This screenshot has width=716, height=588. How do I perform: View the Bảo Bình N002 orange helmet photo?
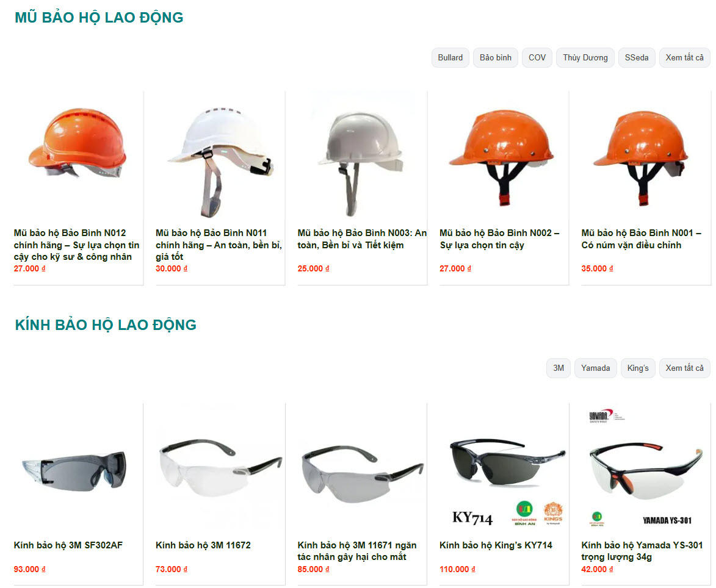(x=504, y=156)
